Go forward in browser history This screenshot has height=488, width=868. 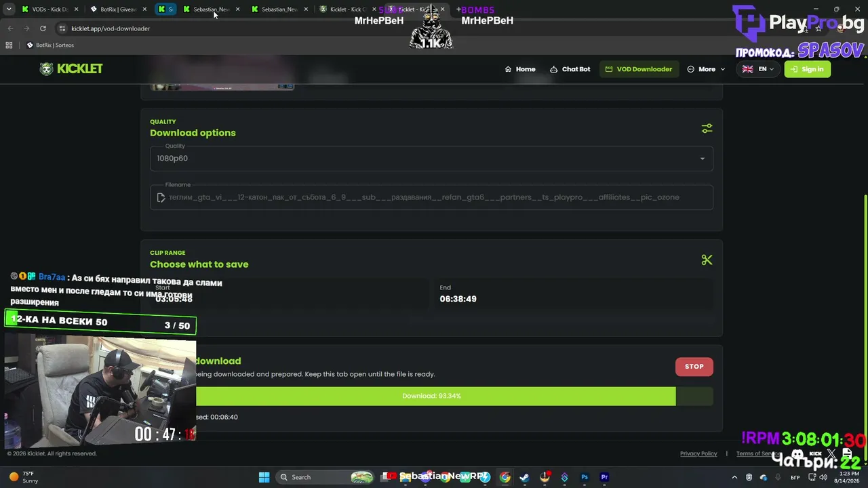pyautogui.click(x=26, y=28)
